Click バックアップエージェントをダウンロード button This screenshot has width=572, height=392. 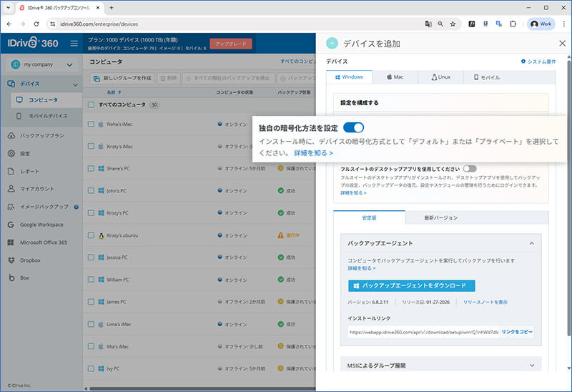[x=411, y=285]
